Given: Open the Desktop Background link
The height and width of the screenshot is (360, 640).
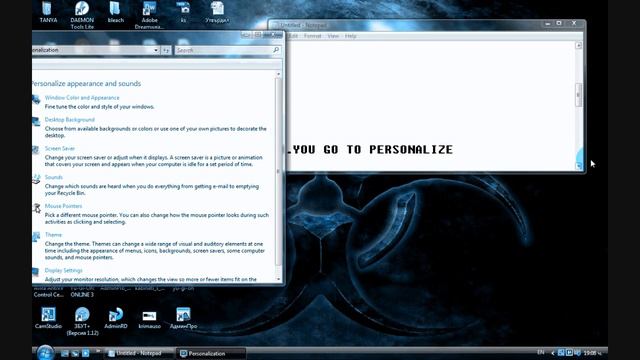Looking at the screenshot, I should coord(69,120).
